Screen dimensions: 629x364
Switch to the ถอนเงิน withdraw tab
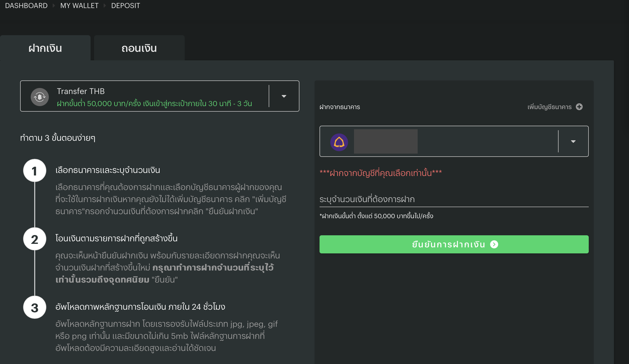(139, 48)
